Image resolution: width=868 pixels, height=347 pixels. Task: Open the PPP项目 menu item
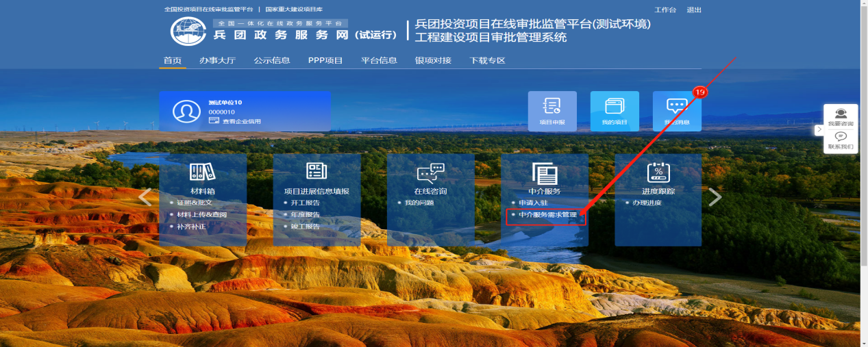[325, 60]
